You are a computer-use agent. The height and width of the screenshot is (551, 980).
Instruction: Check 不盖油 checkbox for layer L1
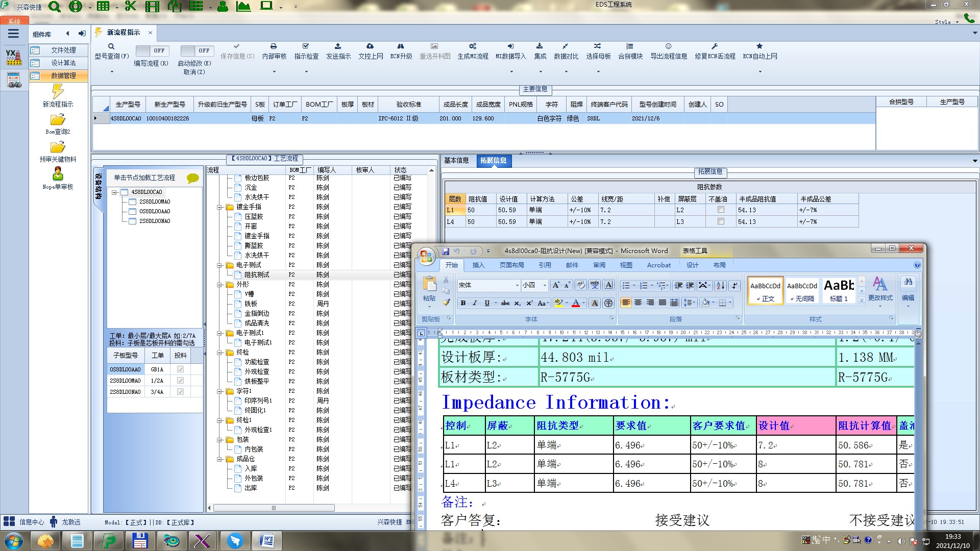coord(721,210)
